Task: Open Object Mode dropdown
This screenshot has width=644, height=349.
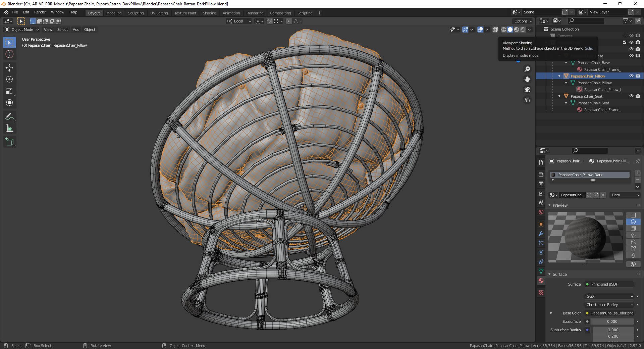Action: pyautogui.click(x=22, y=30)
